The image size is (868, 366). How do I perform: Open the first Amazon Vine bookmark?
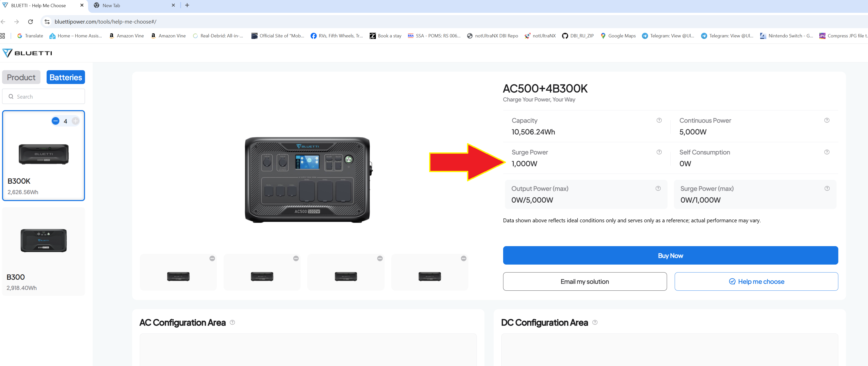[x=127, y=36]
